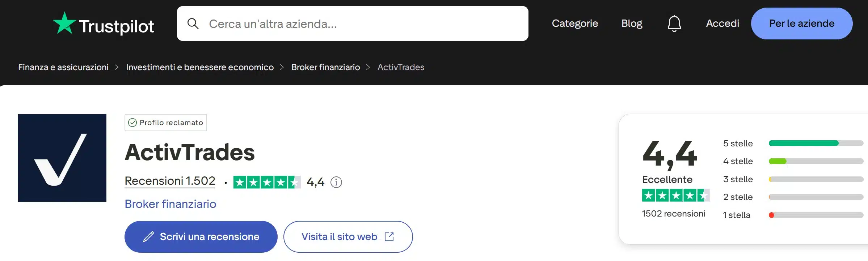Viewport: 868px width, 261px height.
Task: Select the Profilo reclamato badge
Action: [165, 123]
